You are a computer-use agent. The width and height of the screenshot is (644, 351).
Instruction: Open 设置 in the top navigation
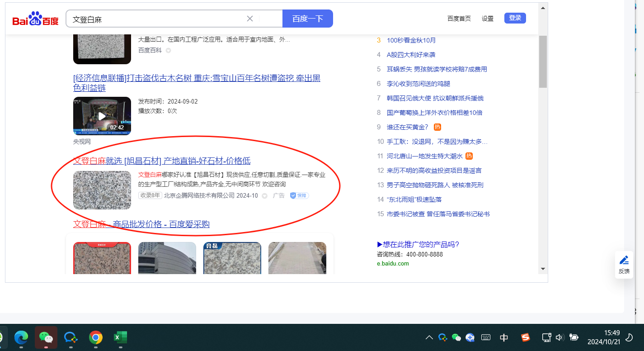(487, 19)
